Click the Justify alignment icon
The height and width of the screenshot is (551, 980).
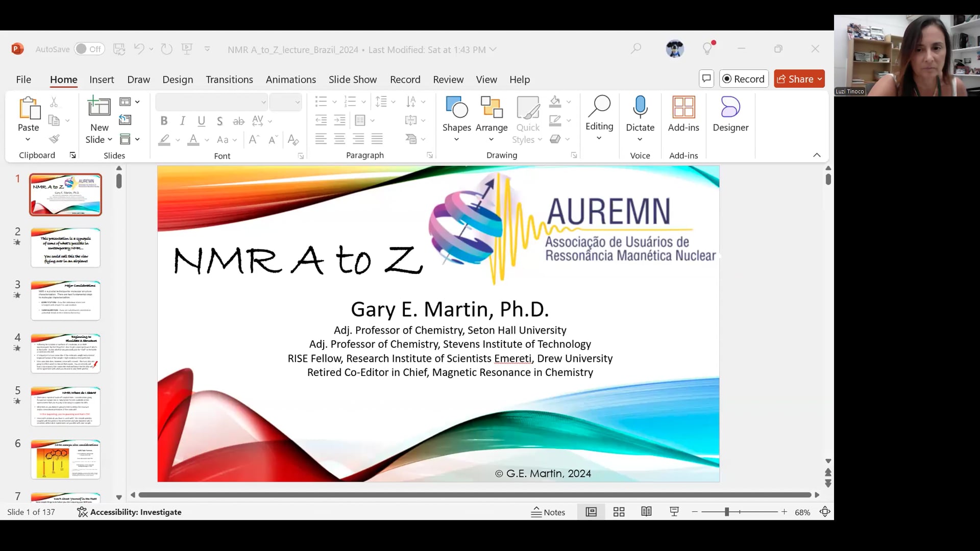pos(377,139)
